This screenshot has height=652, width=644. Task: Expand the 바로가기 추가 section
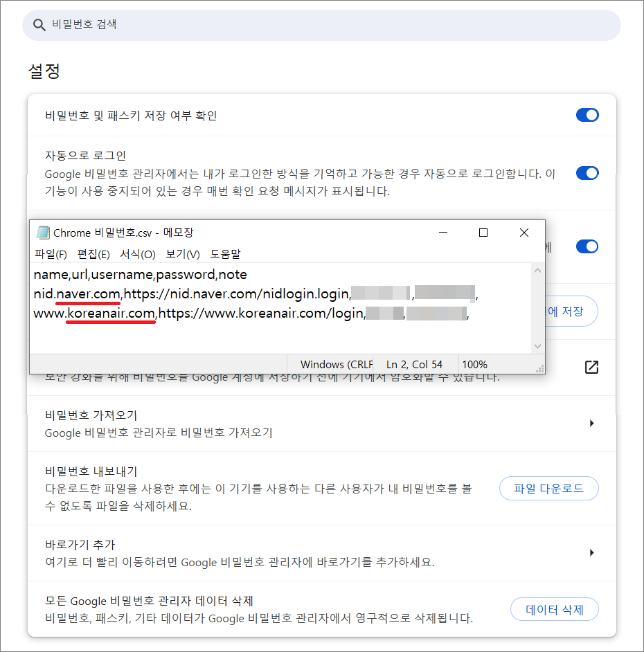pyautogui.click(x=592, y=552)
